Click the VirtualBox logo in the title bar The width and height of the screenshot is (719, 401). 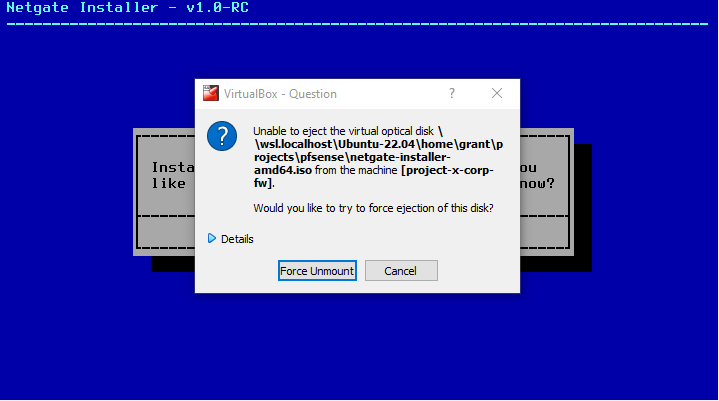tap(211, 93)
